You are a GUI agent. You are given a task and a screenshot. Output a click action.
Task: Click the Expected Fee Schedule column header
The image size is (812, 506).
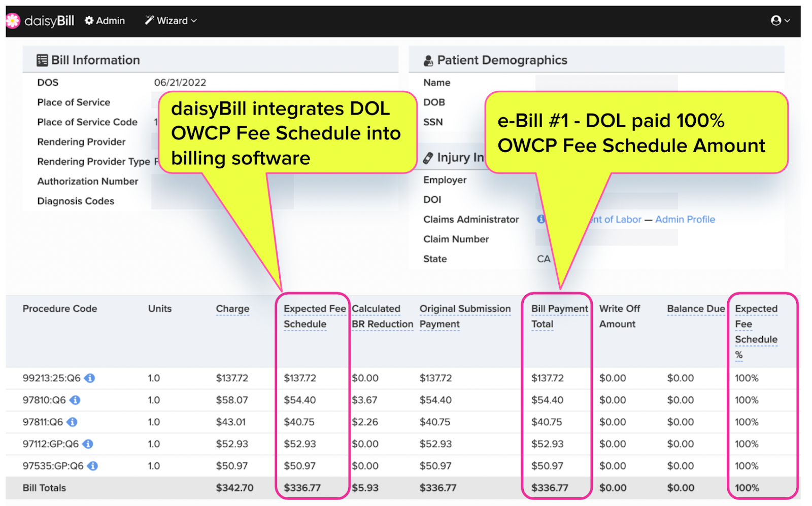pos(315,316)
